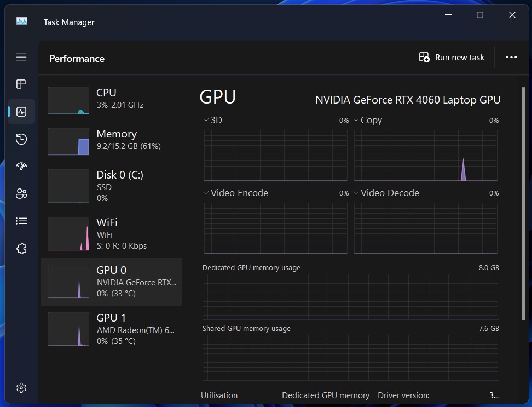The height and width of the screenshot is (407, 532).
Task: Open the Copy engine graph dropdown
Action: click(356, 120)
